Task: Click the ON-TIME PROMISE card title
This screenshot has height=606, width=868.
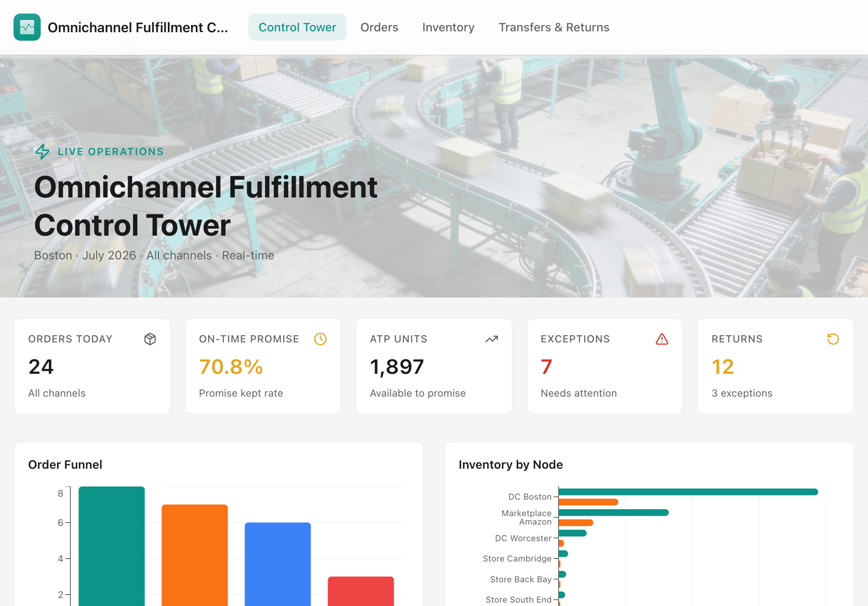Action: [x=249, y=339]
